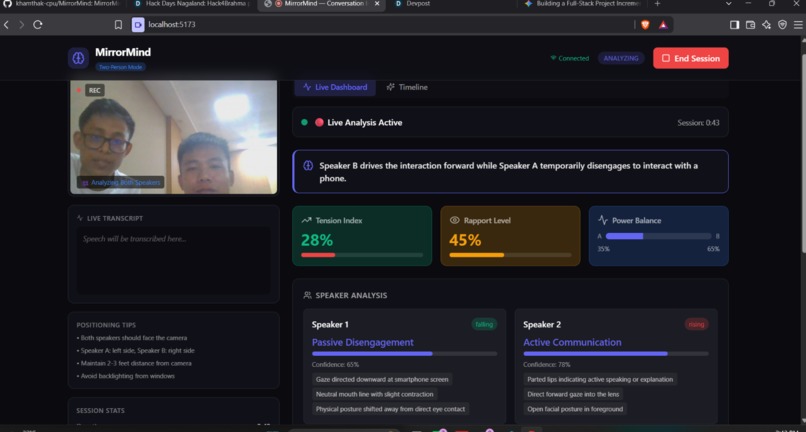This screenshot has height=432, width=806.
Task: Click the pulse icon on Power Balance
Action: [x=603, y=220]
